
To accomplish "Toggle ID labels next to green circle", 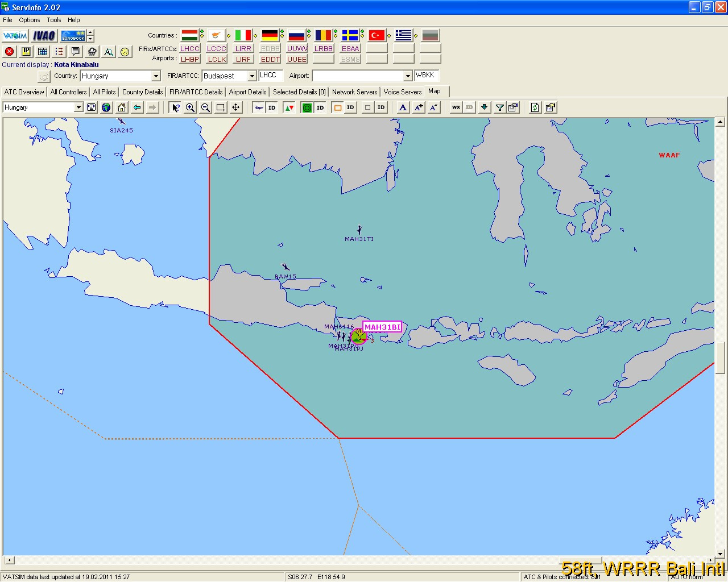I will pyautogui.click(x=321, y=107).
